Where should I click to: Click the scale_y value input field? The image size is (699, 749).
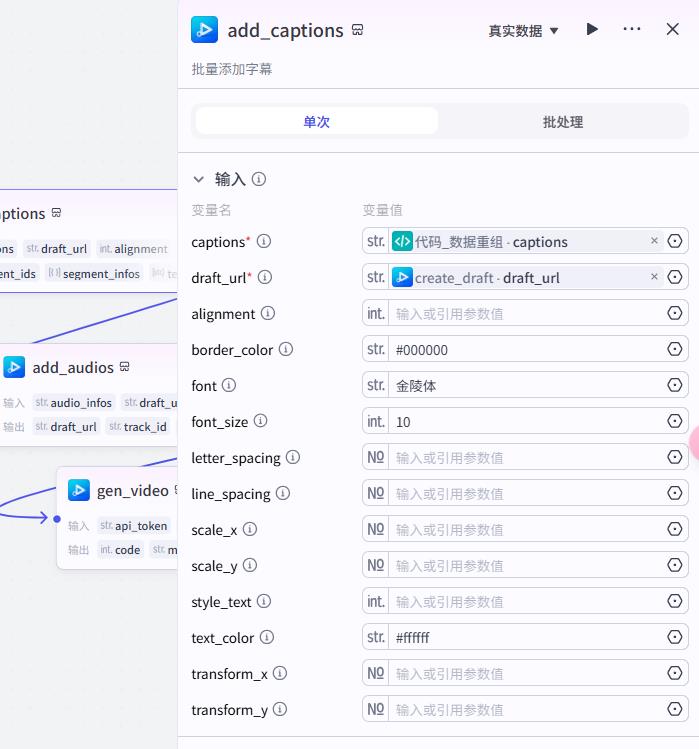coord(526,565)
